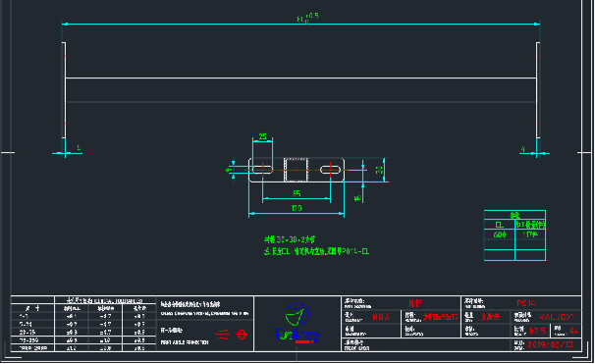
Task: Click the left slotted hole on plate
Action: tap(262, 169)
